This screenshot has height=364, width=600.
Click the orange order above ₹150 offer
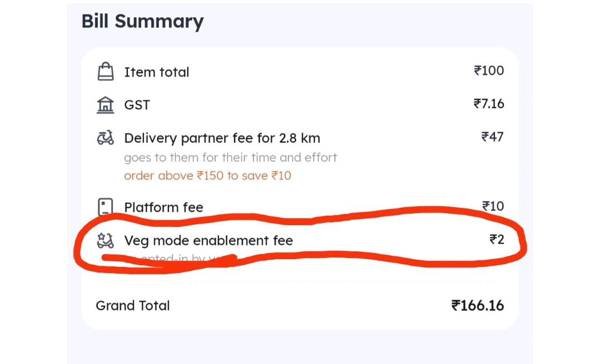click(x=207, y=176)
